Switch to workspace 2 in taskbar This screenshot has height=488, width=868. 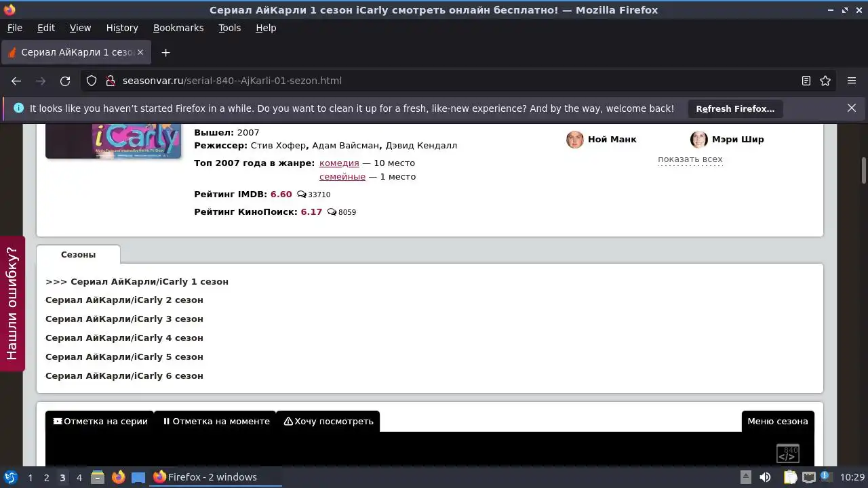click(46, 478)
